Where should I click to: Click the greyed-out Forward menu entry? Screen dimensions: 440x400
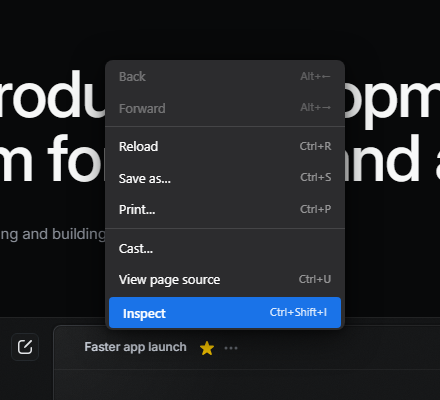[225, 108]
